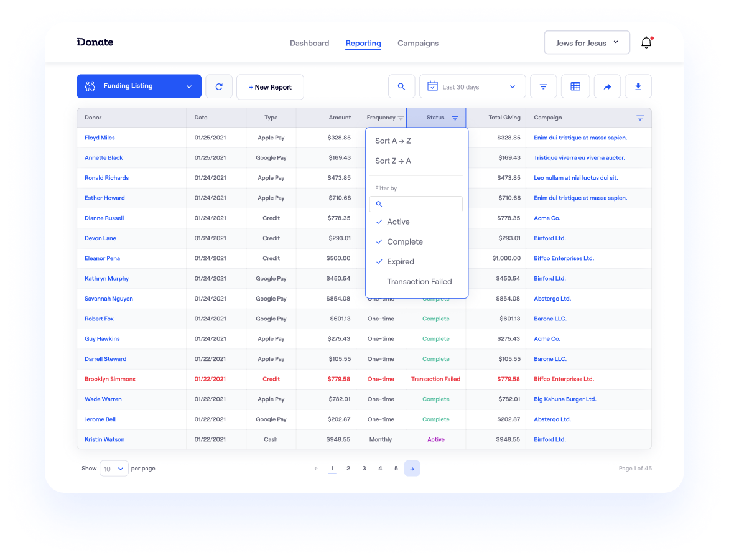Open donor Esther Howard

(x=104, y=198)
